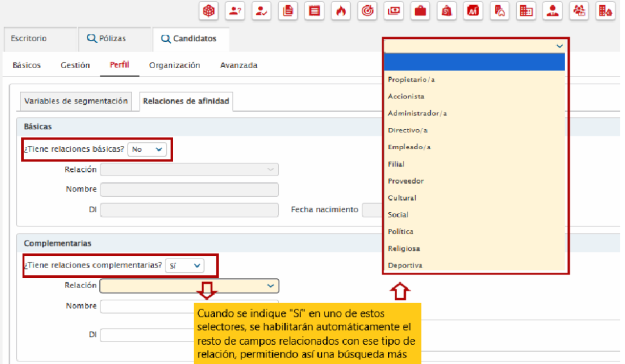The width and height of the screenshot is (625, 364).
Task: Choose the Social option
Action: pos(474,215)
